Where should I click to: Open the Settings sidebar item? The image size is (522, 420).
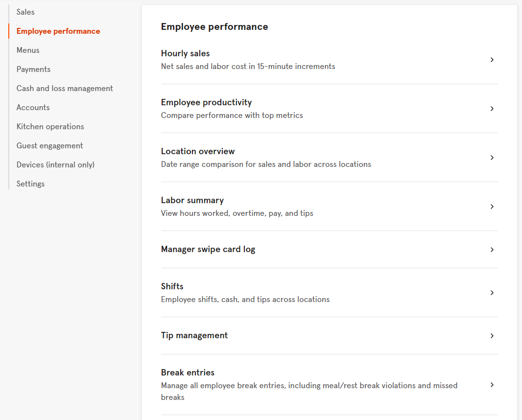30,184
